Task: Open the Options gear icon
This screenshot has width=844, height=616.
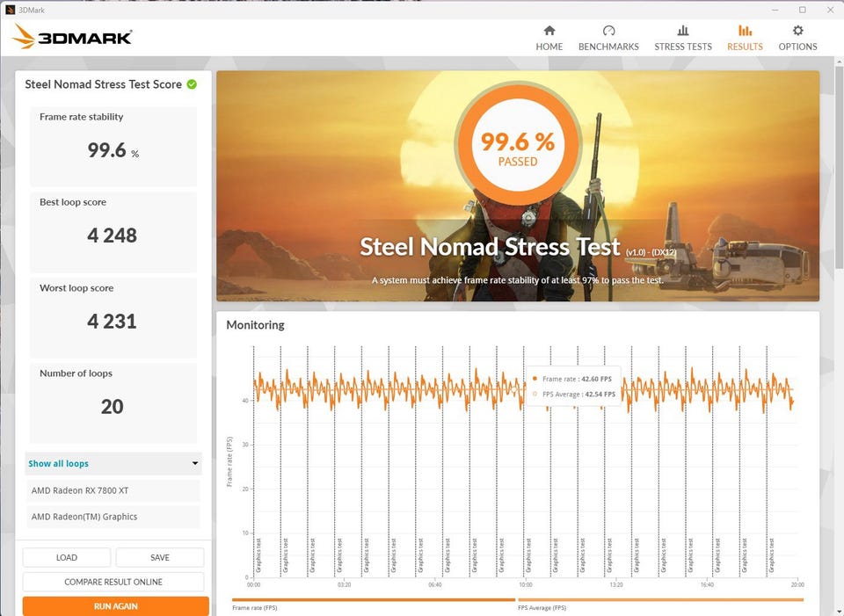Action: [797, 31]
